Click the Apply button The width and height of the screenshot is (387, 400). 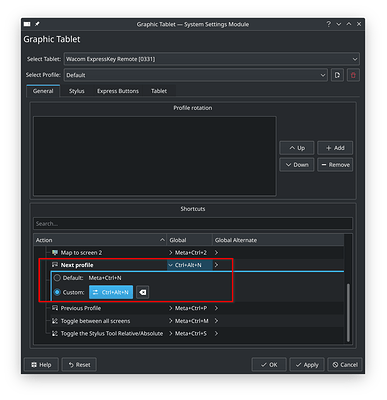[x=307, y=365]
